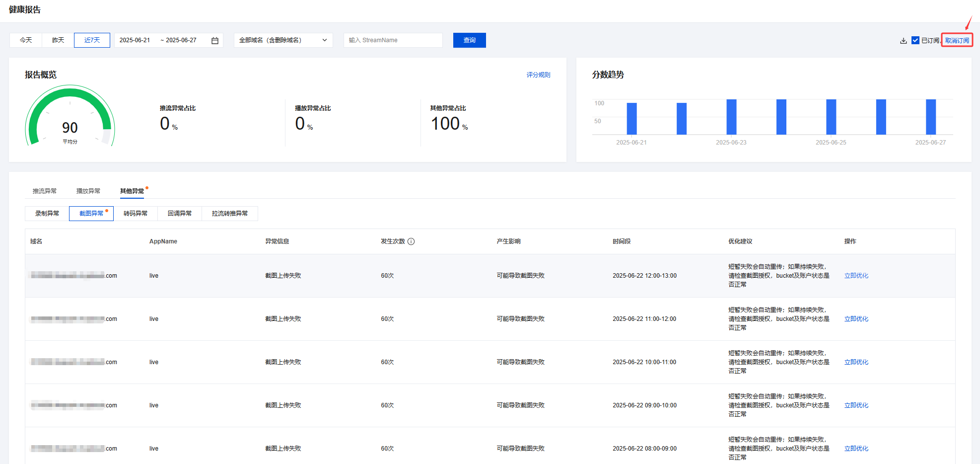Switch to the 播放异常 tab
980x464 pixels.
(x=88, y=191)
